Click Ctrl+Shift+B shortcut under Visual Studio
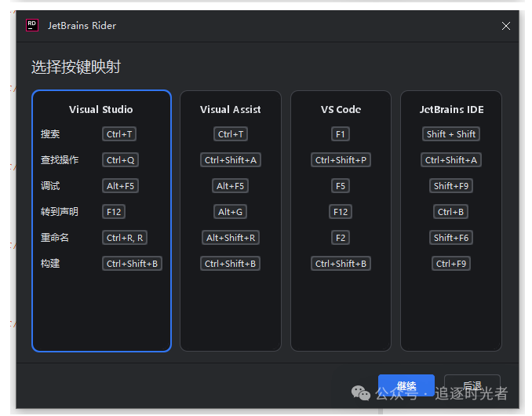The image size is (532, 416). (x=132, y=264)
